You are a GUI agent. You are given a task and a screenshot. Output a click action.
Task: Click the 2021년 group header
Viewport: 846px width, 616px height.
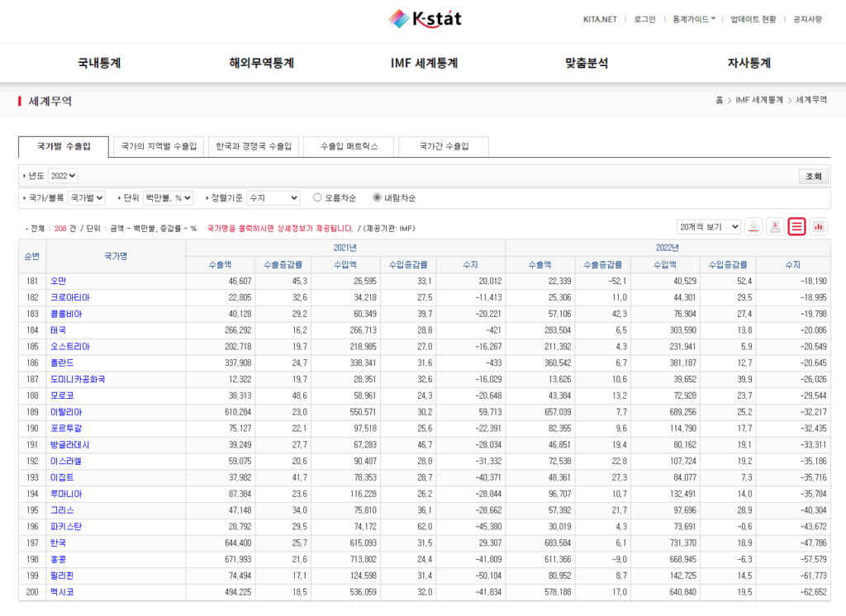(x=345, y=248)
